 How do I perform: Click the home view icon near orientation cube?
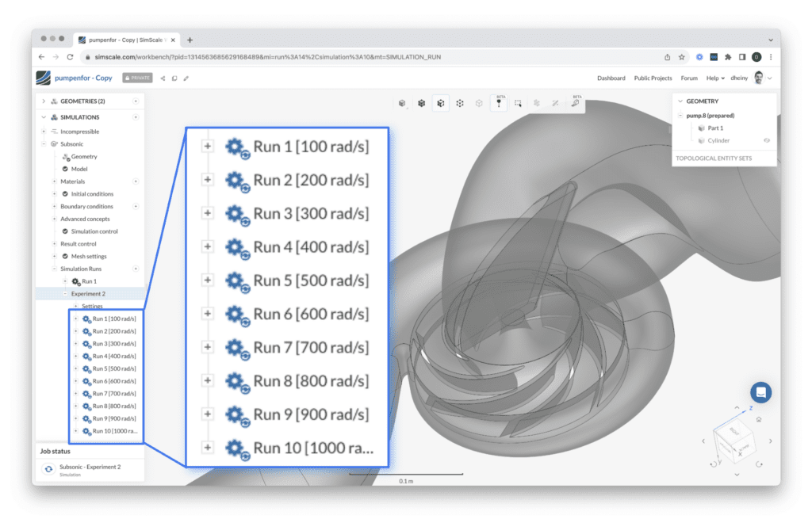(x=759, y=419)
